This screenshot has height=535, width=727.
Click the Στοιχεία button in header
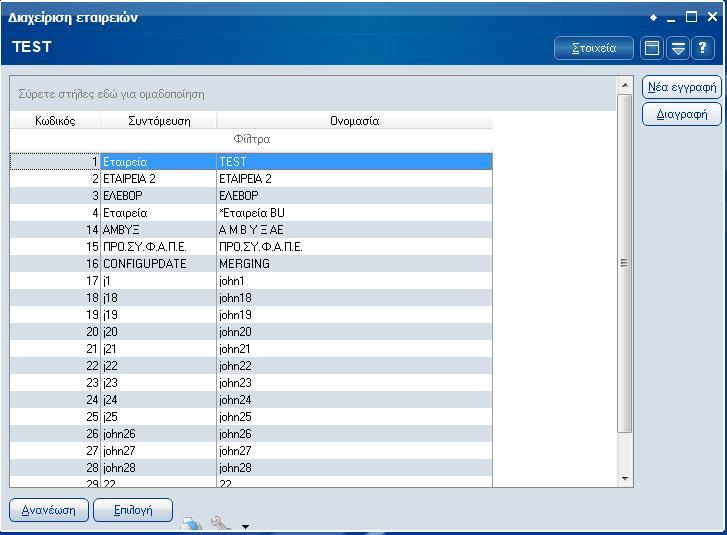(593, 48)
